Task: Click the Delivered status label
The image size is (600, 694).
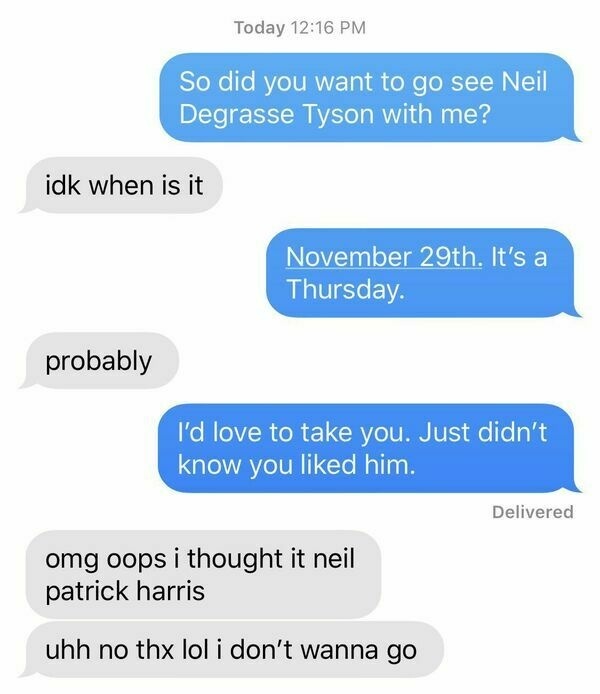Action: [533, 512]
